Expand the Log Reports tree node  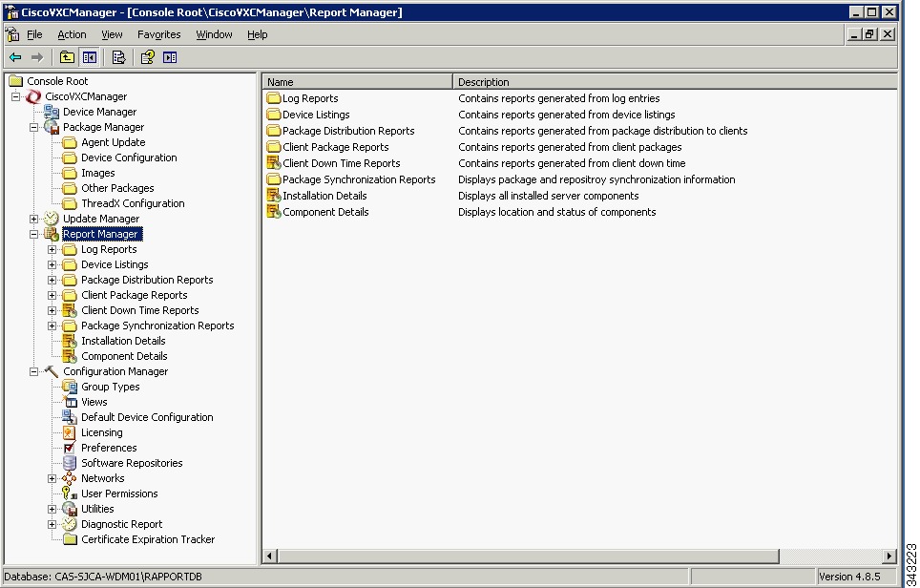pos(52,249)
